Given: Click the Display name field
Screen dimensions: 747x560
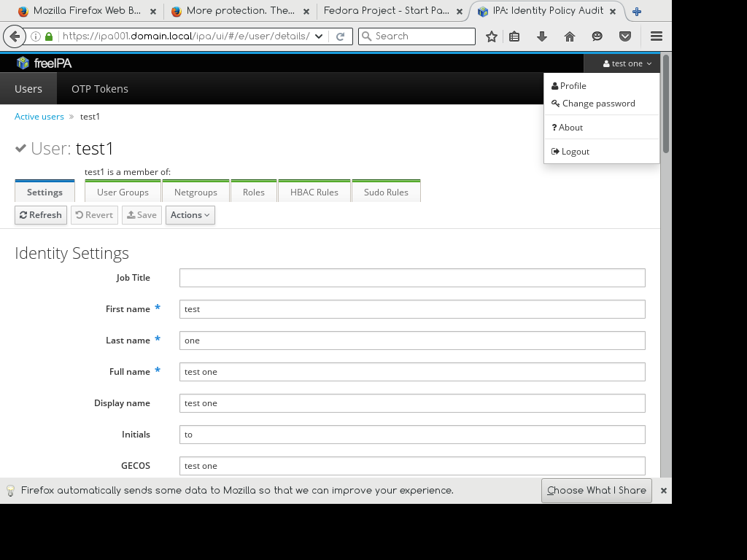Looking at the screenshot, I should pyautogui.click(x=413, y=403).
